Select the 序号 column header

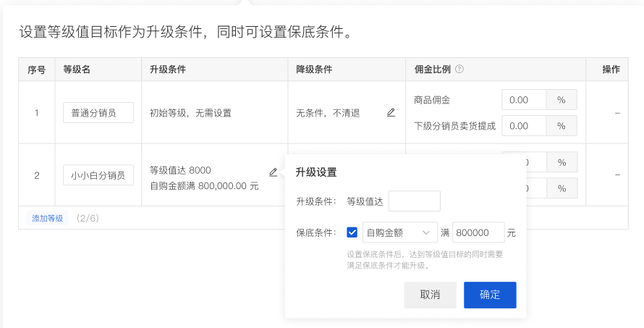(x=37, y=70)
